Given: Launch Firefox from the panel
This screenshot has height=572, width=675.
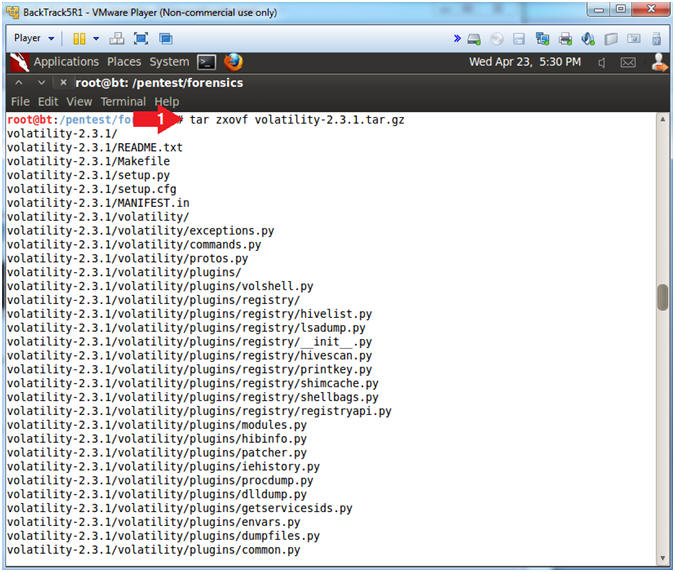Looking at the screenshot, I should pyautogui.click(x=233, y=62).
